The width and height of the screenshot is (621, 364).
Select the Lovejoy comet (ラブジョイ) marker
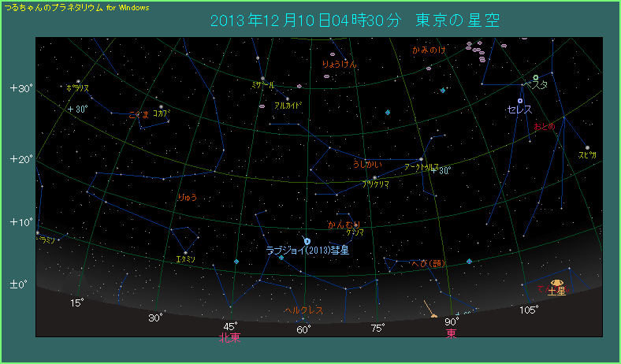(x=307, y=241)
